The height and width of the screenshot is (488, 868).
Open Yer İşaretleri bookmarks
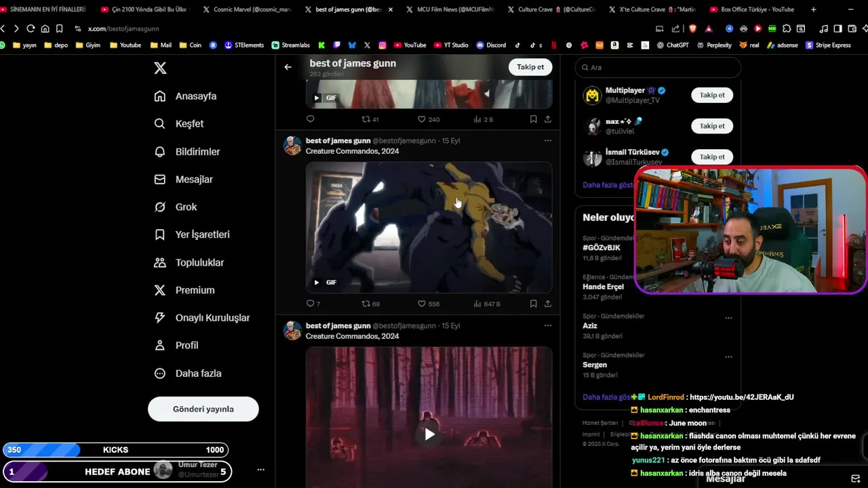(x=191, y=235)
